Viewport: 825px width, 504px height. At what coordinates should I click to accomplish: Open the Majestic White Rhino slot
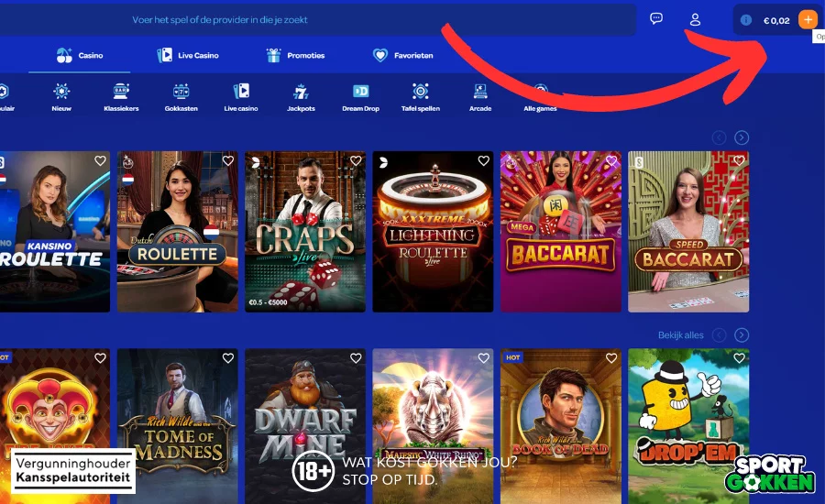pyautogui.click(x=433, y=426)
